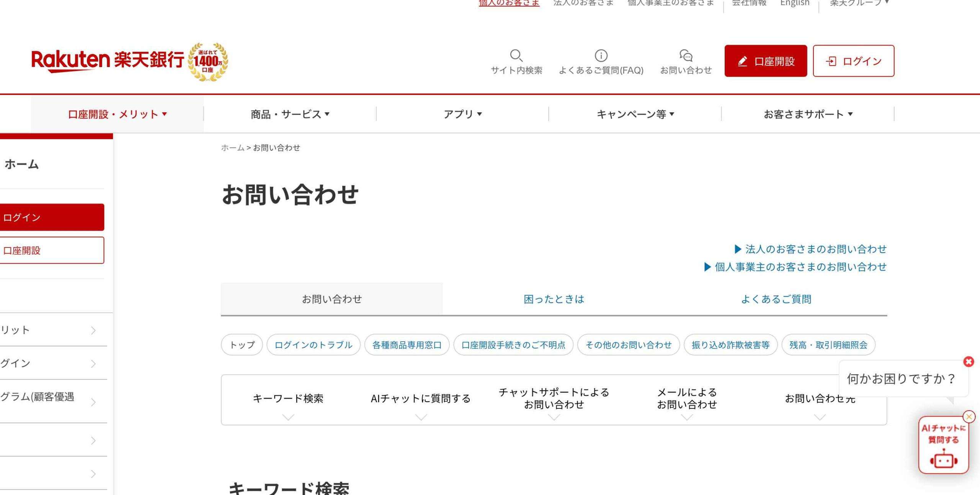The height and width of the screenshot is (495, 980).
Task: Click the red ログイン button in sidebar
Action: click(52, 217)
